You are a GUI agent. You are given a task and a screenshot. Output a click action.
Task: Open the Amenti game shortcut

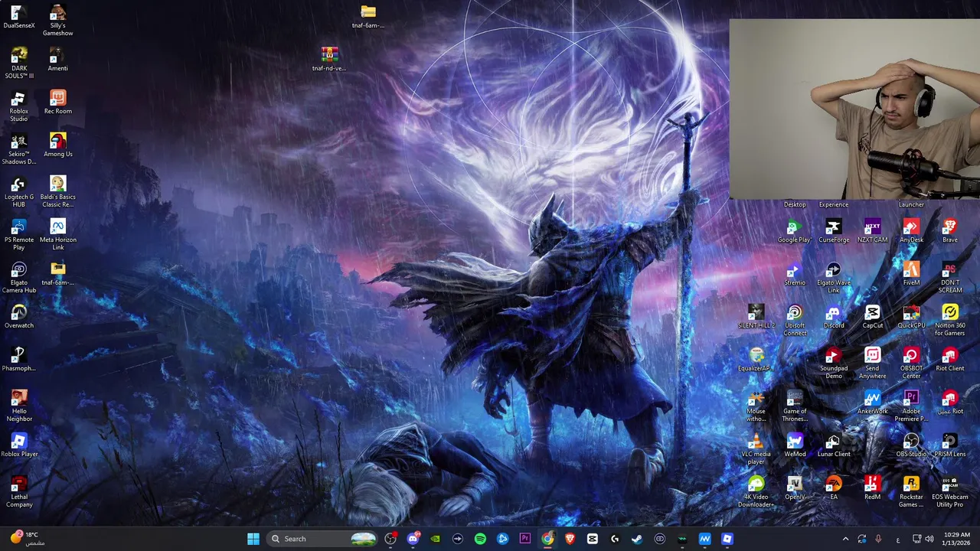[57, 60]
